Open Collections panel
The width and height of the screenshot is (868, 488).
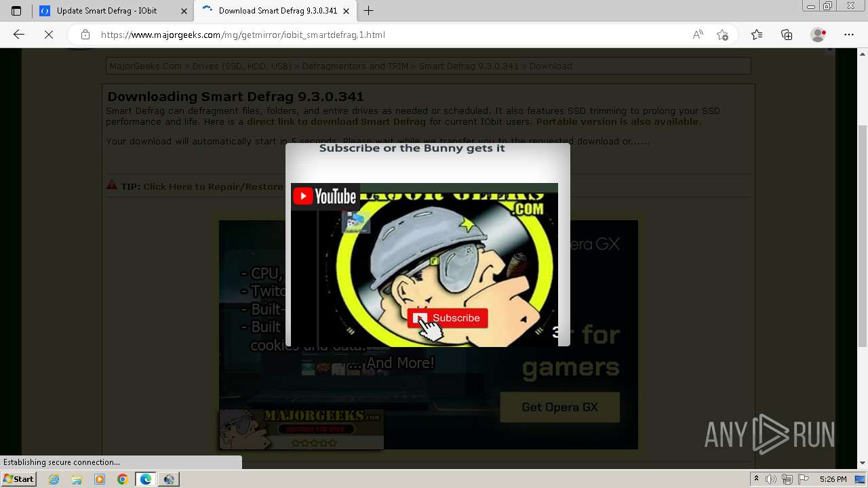(x=787, y=35)
